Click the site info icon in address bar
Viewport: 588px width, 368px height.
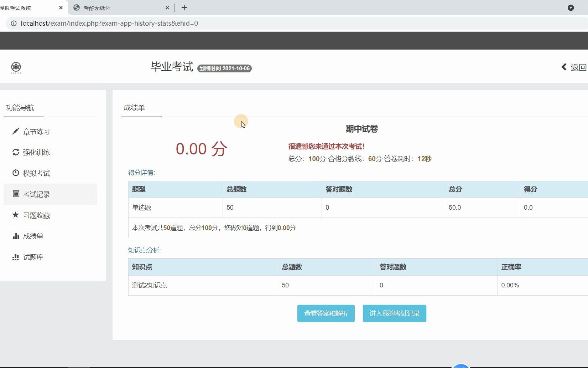point(14,23)
